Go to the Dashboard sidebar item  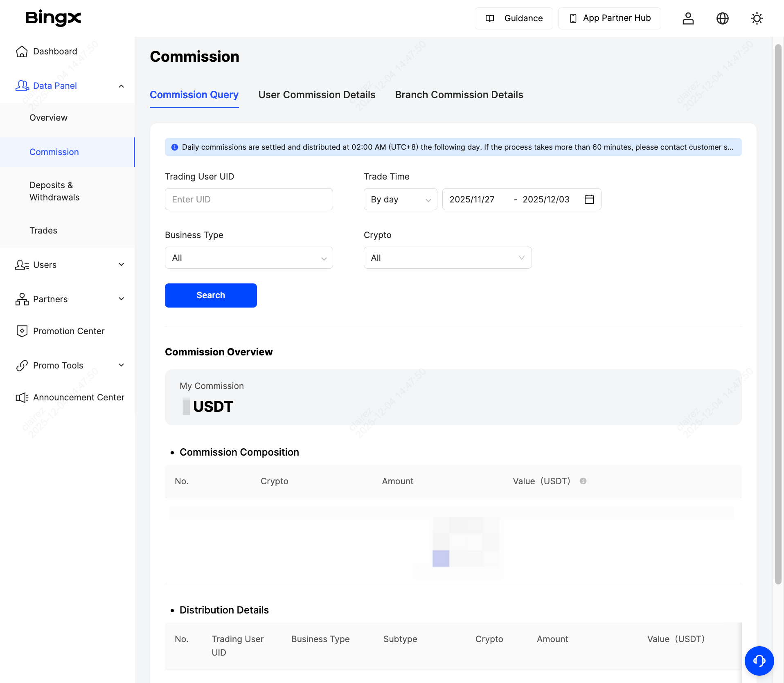[55, 51]
